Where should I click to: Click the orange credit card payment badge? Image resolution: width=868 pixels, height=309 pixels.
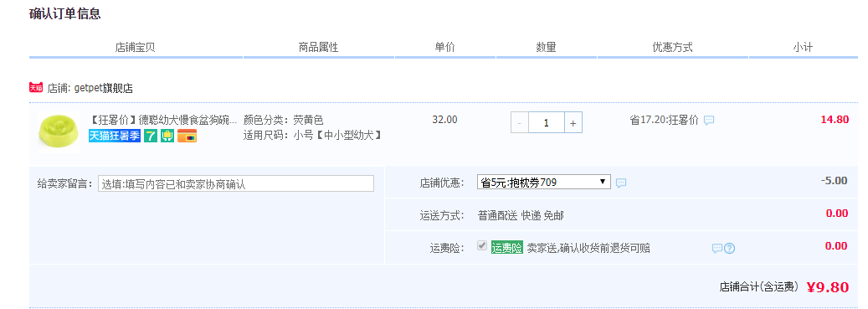coord(187,136)
